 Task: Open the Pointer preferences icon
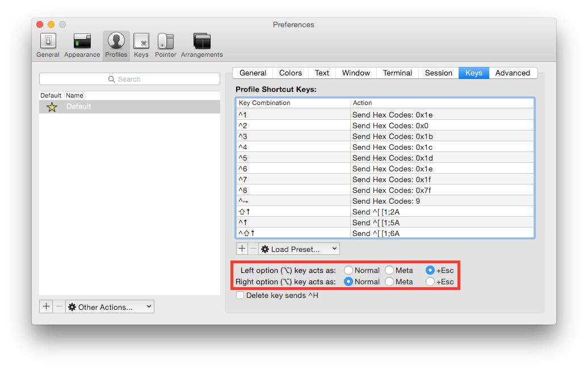point(165,41)
